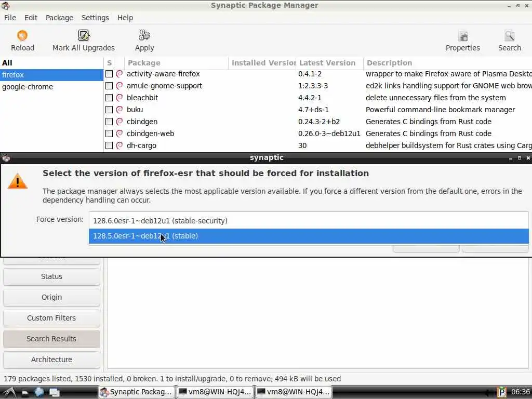Toggle checkbox for amule-gnome-support
The image size is (532, 399).
[x=109, y=86]
